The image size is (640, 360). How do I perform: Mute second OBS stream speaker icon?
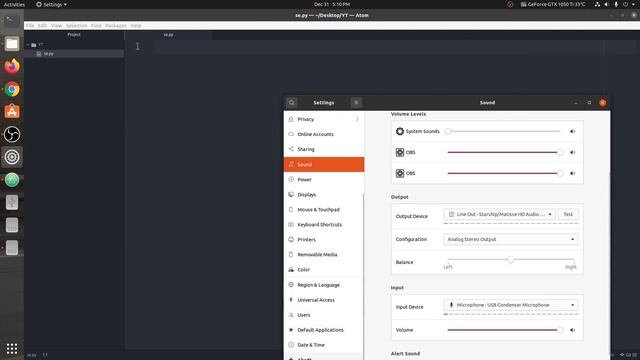(573, 173)
